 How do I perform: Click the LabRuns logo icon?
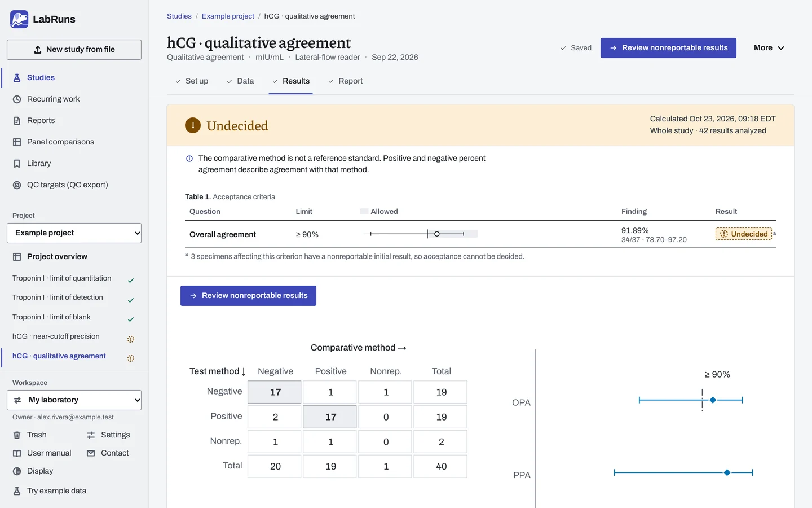tap(19, 19)
